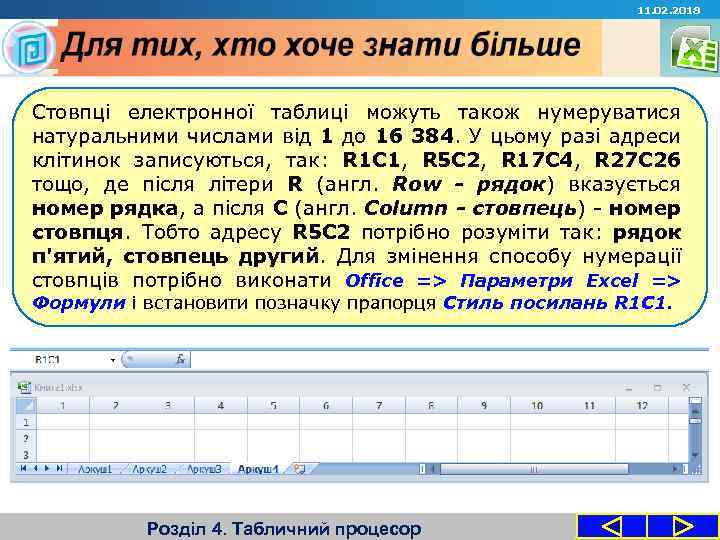Switch to sheet tab Аркуш3
This screenshot has width=720, height=540.
[x=204, y=469]
